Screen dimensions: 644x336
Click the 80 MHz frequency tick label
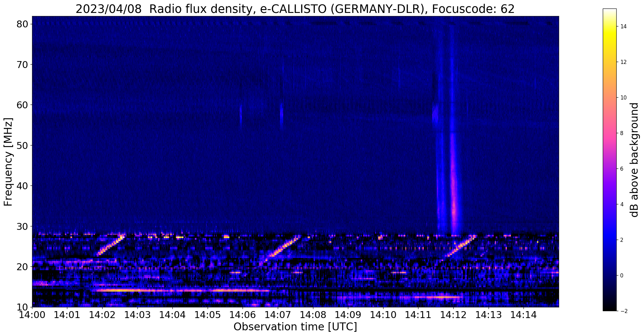tap(23, 24)
